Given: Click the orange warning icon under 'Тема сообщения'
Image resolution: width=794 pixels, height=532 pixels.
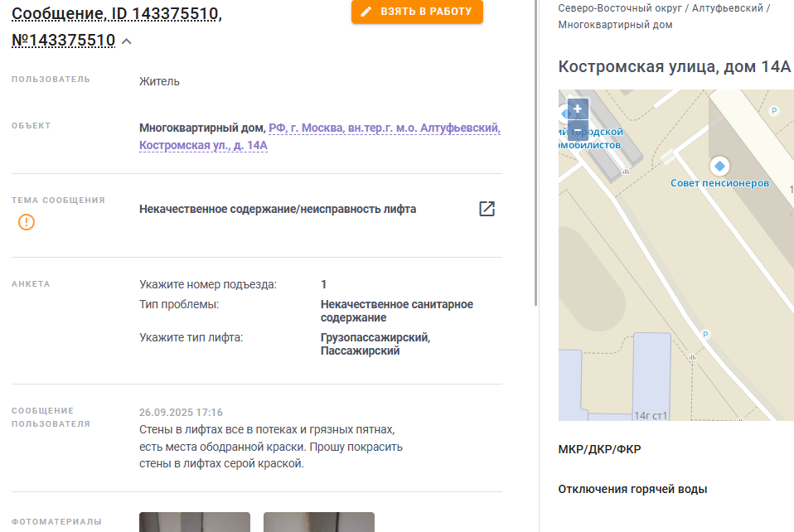Looking at the screenshot, I should pos(27,222).
